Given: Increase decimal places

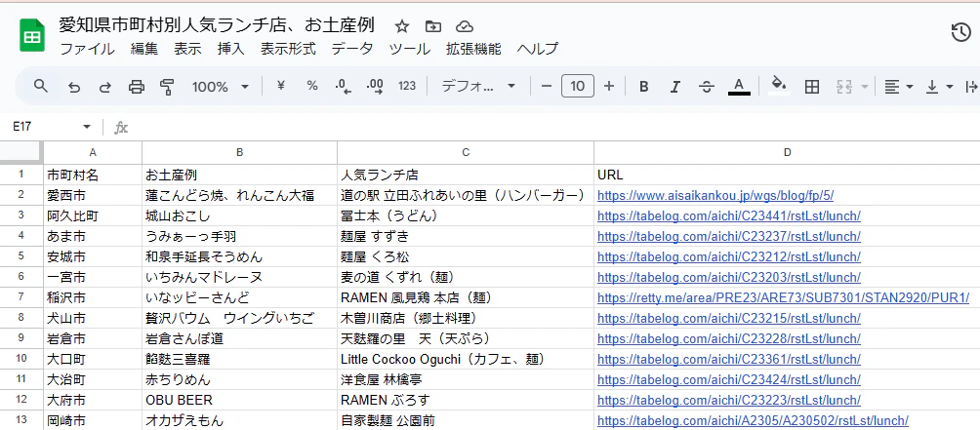Looking at the screenshot, I should pos(375,86).
